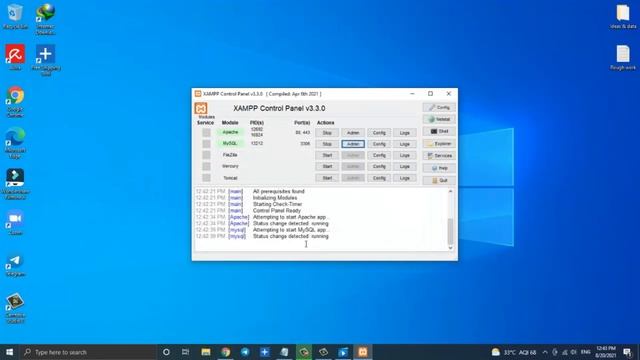This screenshot has height=360, width=640.
Task: Switch to XAMPP in taskbar
Action: point(362,352)
